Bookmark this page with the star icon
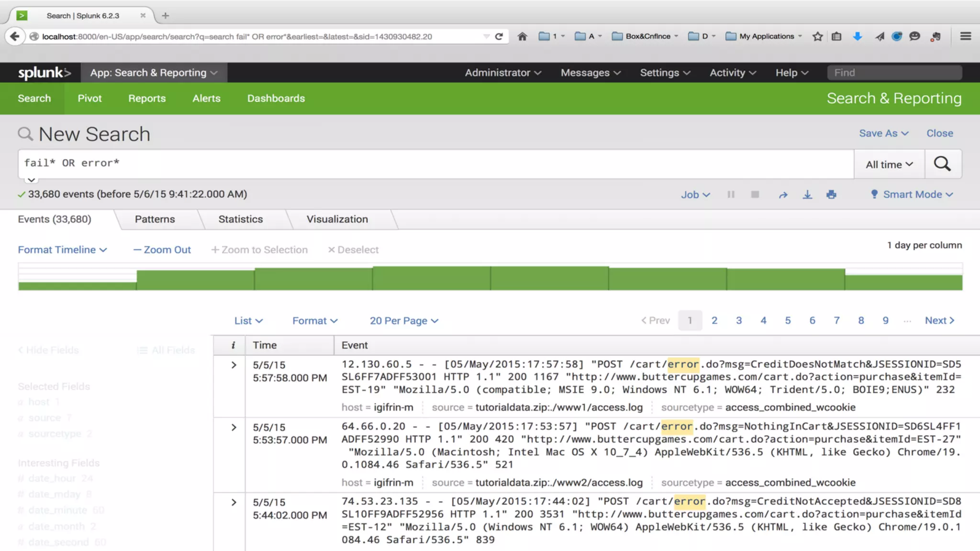 (817, 36)
